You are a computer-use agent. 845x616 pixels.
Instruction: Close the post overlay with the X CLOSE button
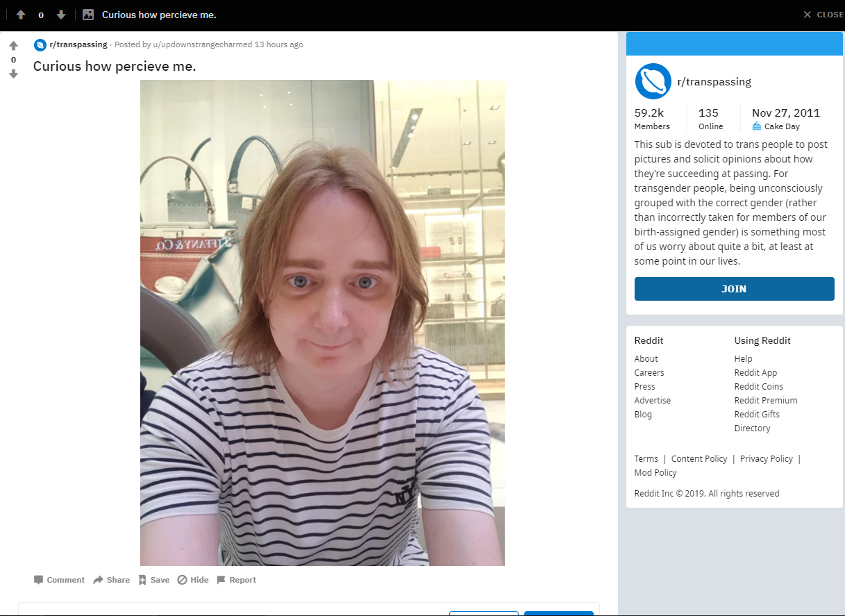click(x=823, y=15)
